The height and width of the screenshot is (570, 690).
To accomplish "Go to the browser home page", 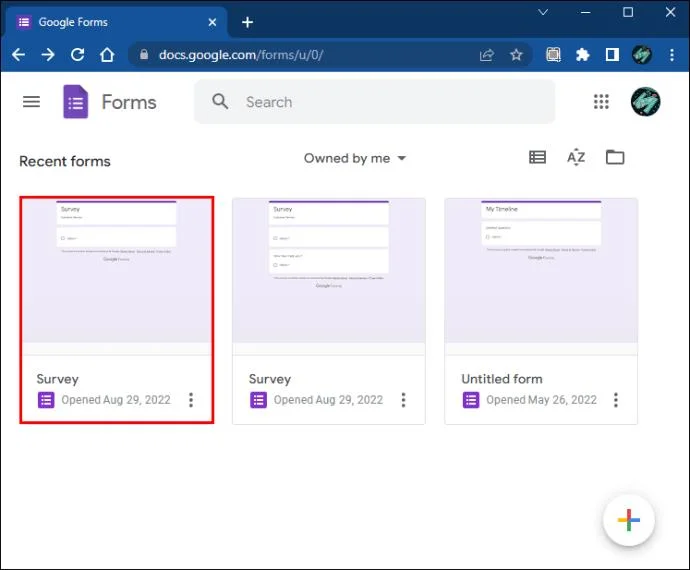I will tap(107, 55).
